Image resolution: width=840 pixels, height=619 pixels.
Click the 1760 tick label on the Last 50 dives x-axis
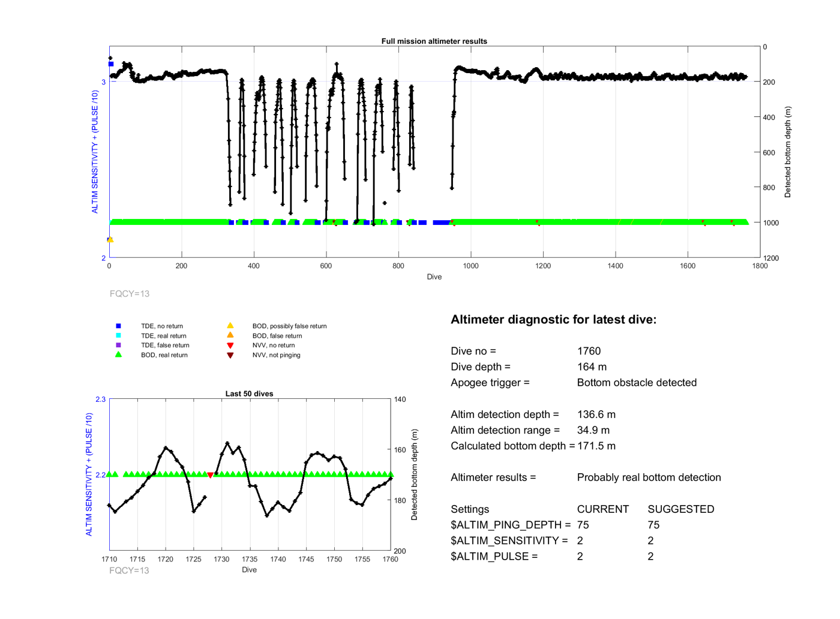click(x=390, y=559)
